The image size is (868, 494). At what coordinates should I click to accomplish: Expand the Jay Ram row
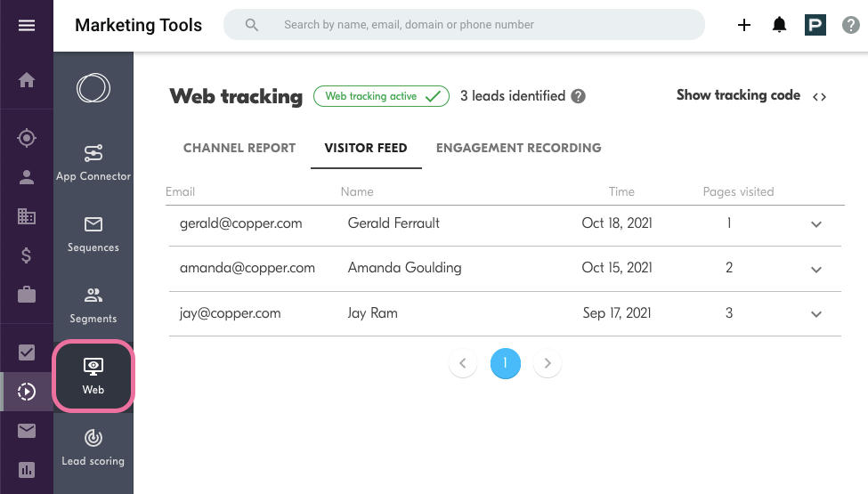816,314
